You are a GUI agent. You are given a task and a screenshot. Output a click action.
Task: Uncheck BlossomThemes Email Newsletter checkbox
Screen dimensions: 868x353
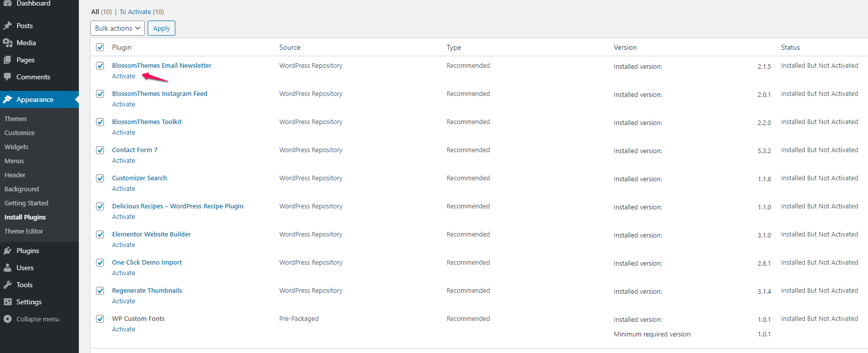(x=100, y=66)
